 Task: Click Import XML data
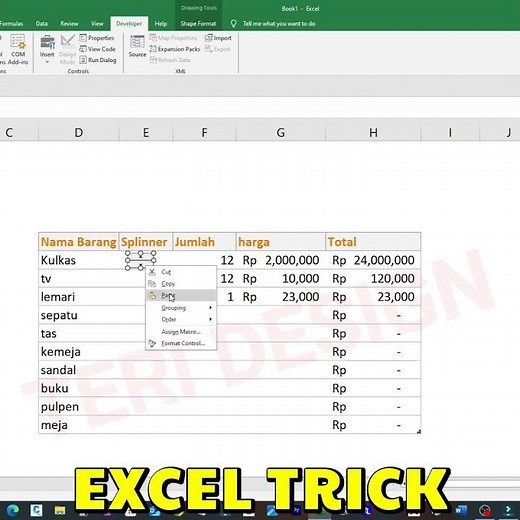coord(218,38)
